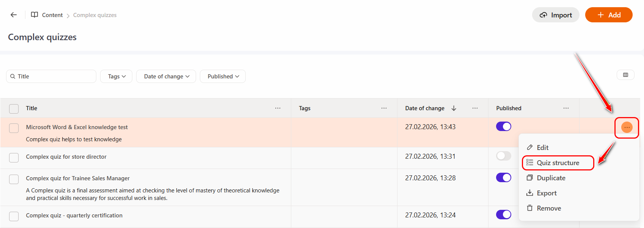This screenshot has height=228, width=644.
Task: Tick the select-all checkbox in header
Action: (x=14, y=109)
